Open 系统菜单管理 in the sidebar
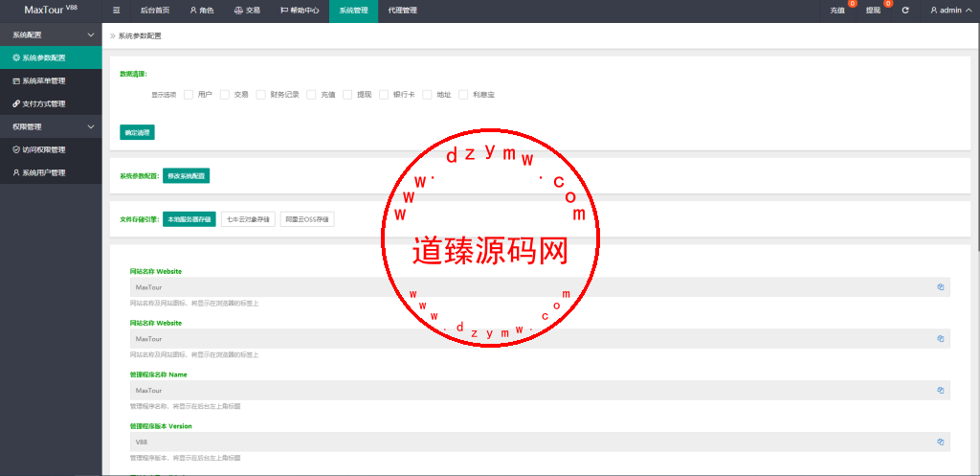The image size is (980, 476). coord(51,80)
